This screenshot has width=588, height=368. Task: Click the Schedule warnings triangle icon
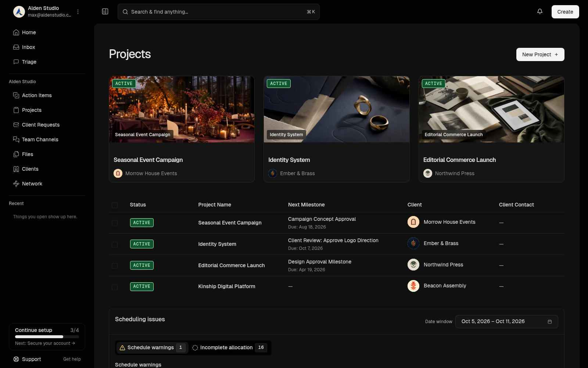coord(122,347)
